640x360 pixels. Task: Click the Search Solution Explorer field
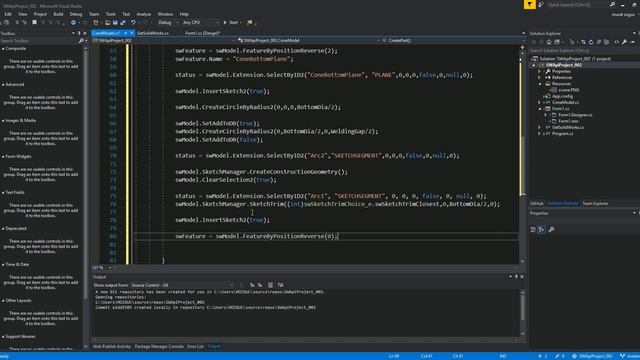(x=584, y=50)
